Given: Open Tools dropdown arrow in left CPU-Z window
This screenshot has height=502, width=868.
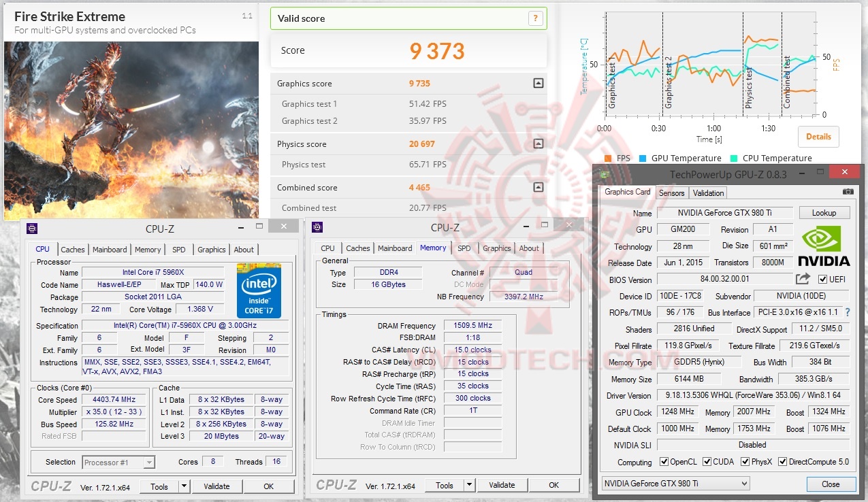Looking at the screenshot, I should [x=184, y=486].
